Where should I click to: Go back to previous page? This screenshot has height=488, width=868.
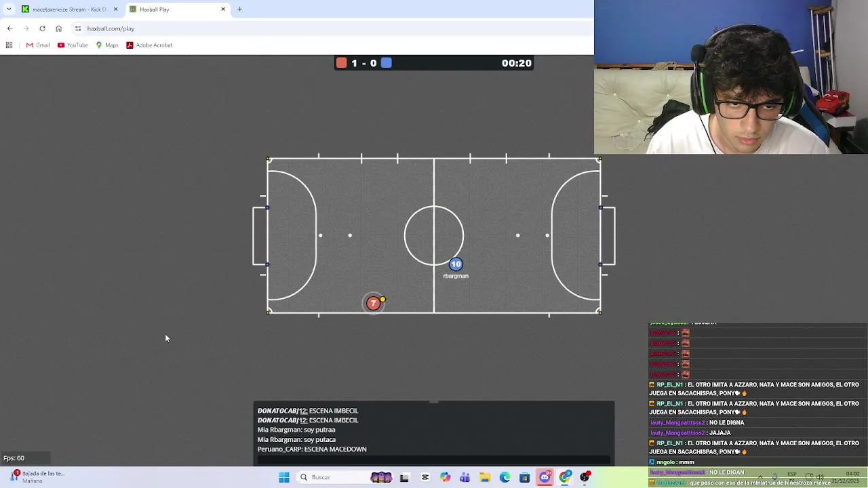pos(9,28)
